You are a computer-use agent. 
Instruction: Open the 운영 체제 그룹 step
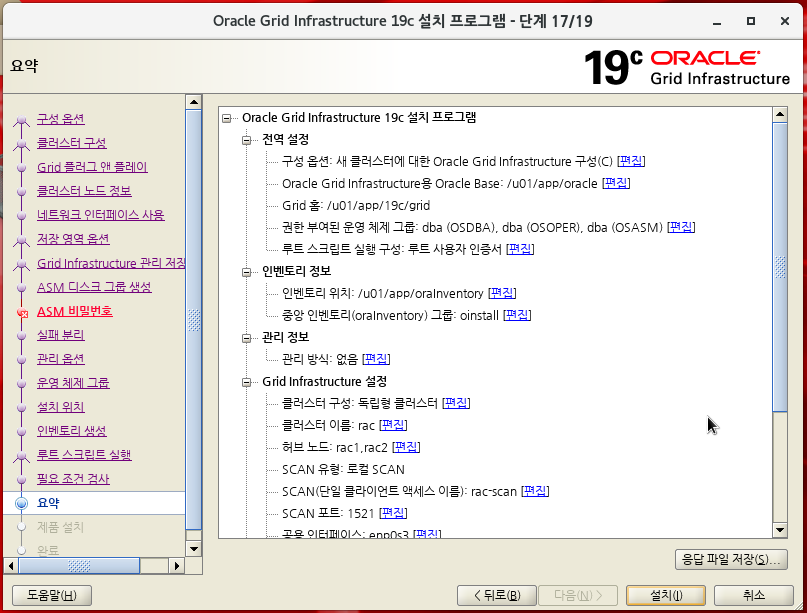pyautogui.click(x=73, y=383)
